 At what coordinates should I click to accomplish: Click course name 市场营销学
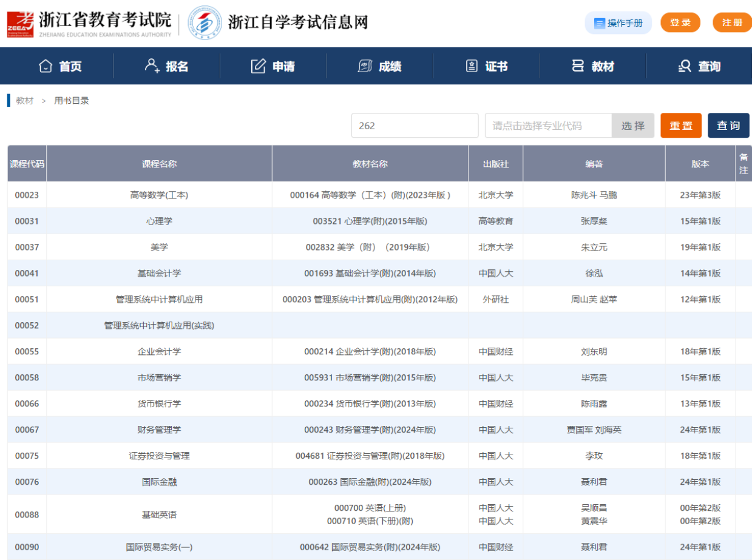click(x=160, y=377)
